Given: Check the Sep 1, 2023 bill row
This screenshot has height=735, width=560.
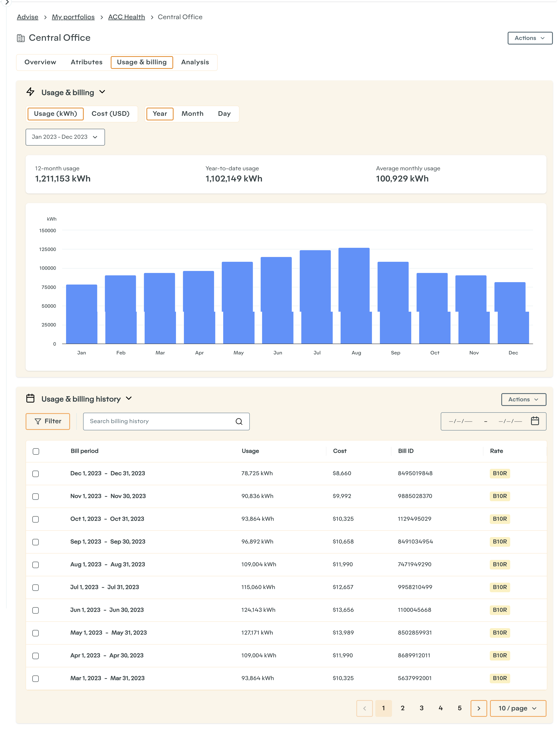Looking at the screenshot, I should [x=36, y=542].
